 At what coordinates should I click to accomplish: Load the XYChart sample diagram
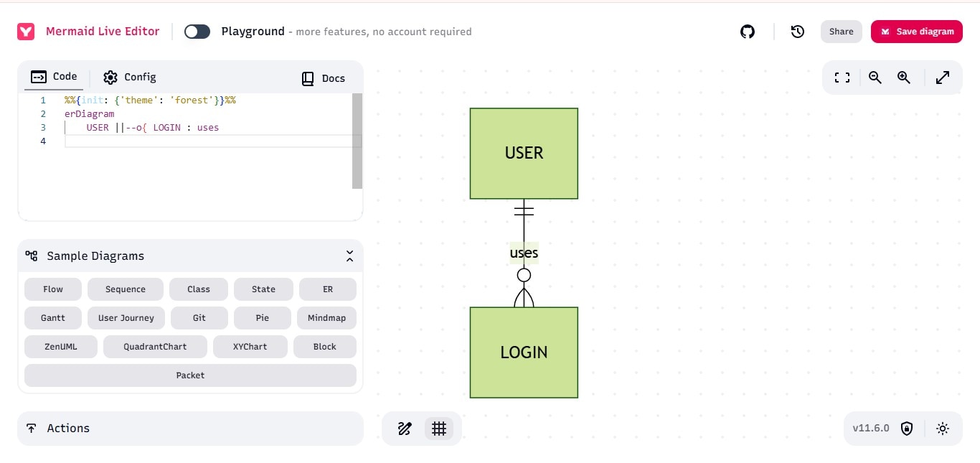click(x=250, y=347)
